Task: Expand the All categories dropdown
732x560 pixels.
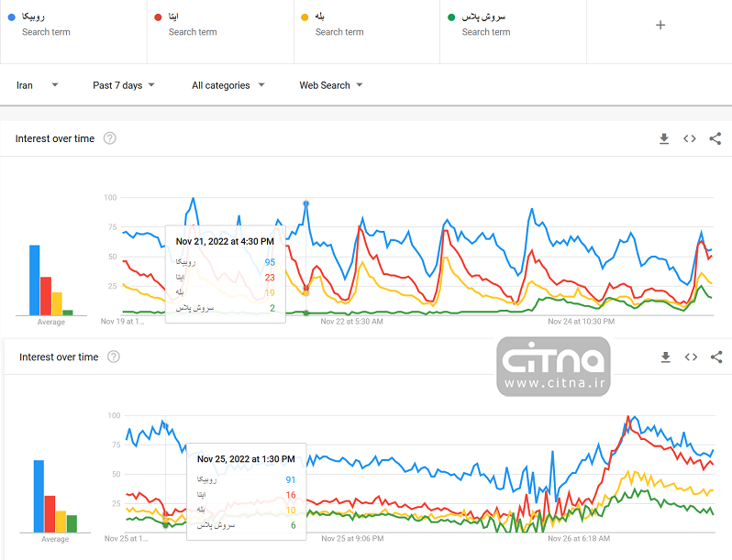Action: (x=227, y=85)
